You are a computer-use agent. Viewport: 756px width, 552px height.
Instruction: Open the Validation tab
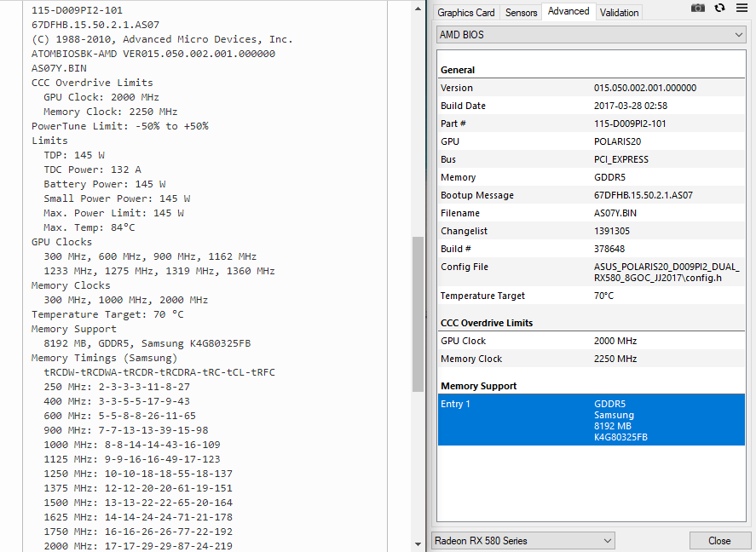pyautogui.click(x=619, y=13)
